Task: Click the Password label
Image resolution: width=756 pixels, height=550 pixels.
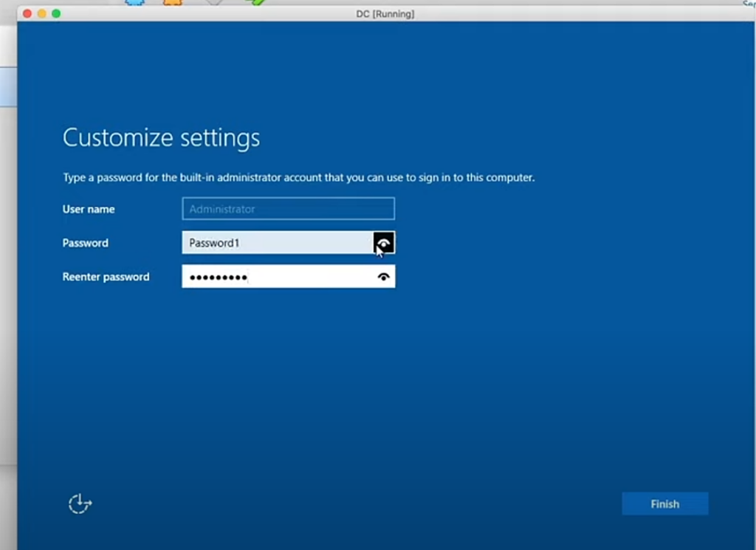Action: (85, 243)
